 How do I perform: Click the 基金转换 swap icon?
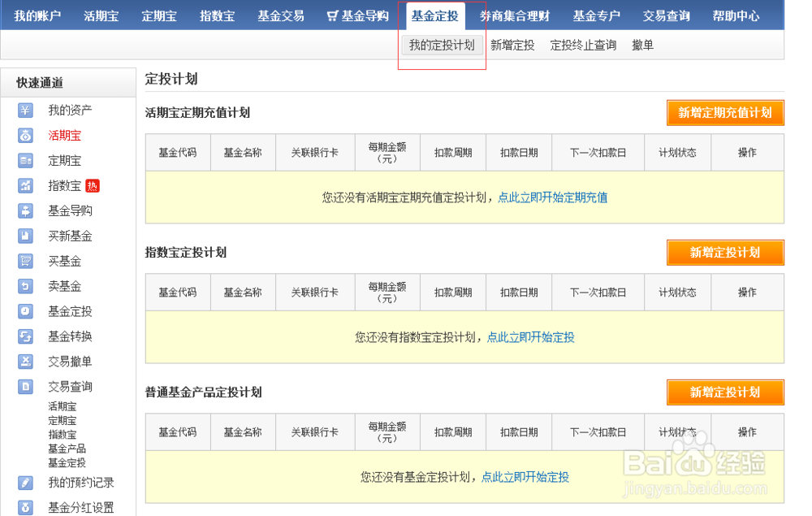(x=25, y=336)
